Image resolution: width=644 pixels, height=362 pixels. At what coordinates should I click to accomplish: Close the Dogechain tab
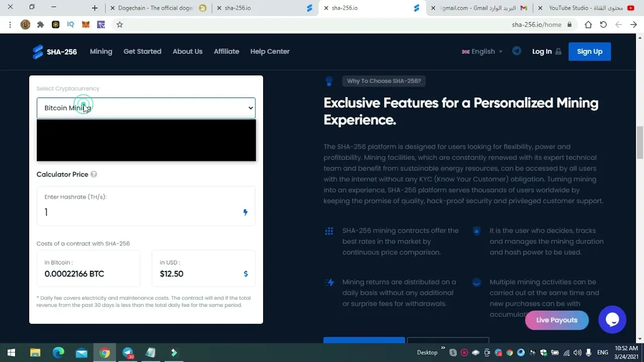(113, 8)
